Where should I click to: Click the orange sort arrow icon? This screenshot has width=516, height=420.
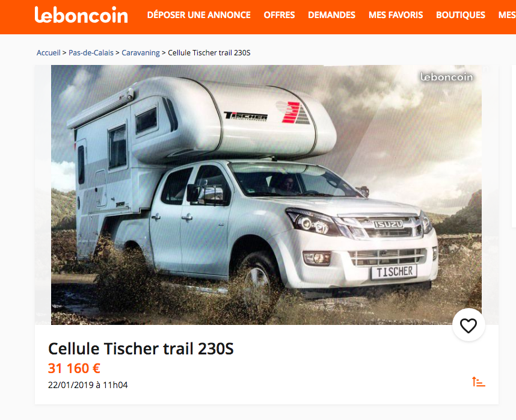479,382
